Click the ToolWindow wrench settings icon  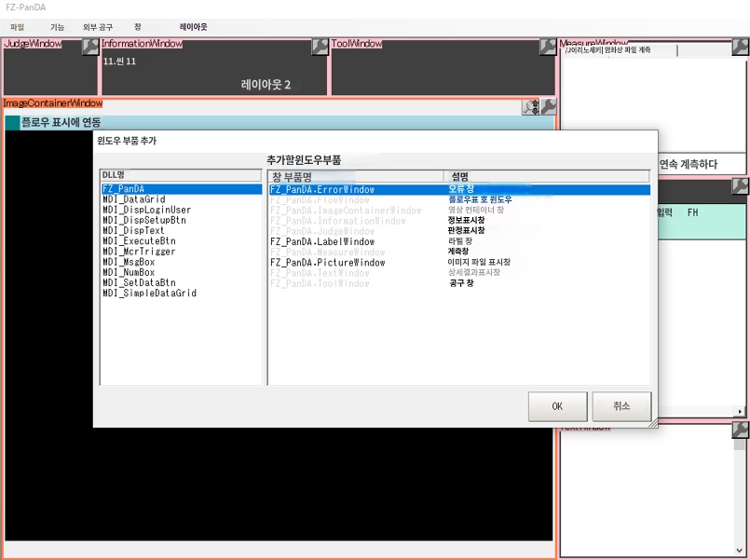(548, 47)
